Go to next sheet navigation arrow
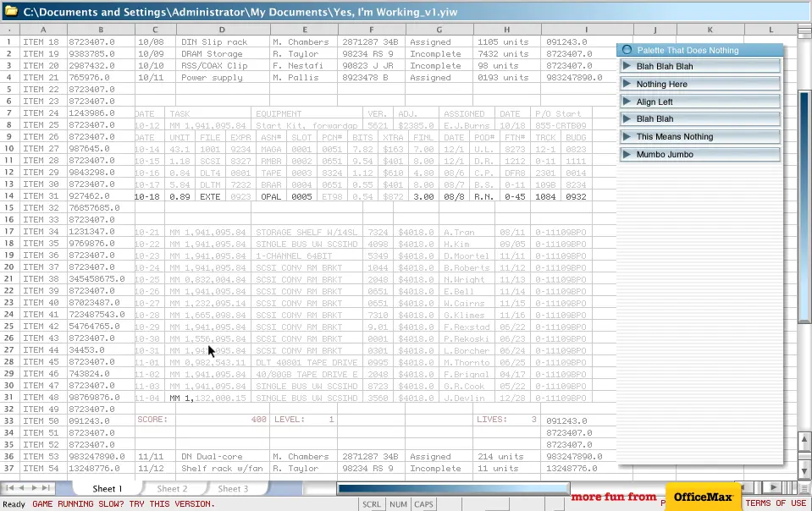This screenshot has width=812, height=511. pos(34,487)
